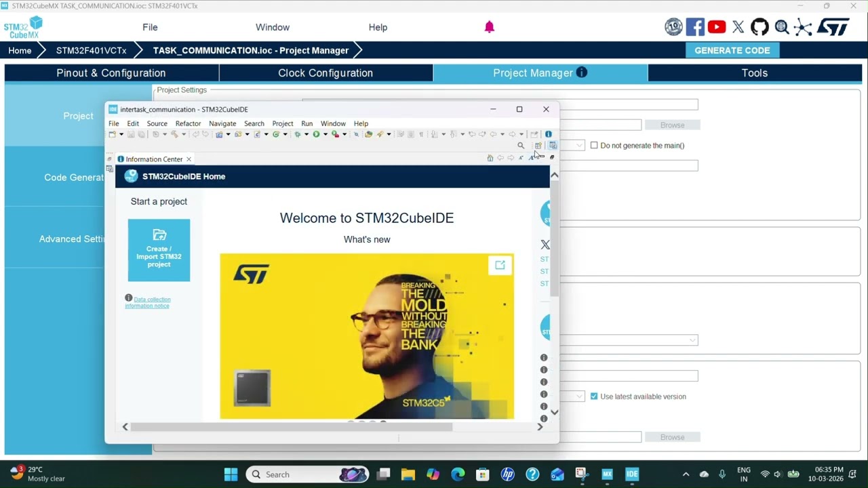Click the search magnifier in CubeIDE toolbar
Viewport: 868px width, 488px height.
coord(521,146)
